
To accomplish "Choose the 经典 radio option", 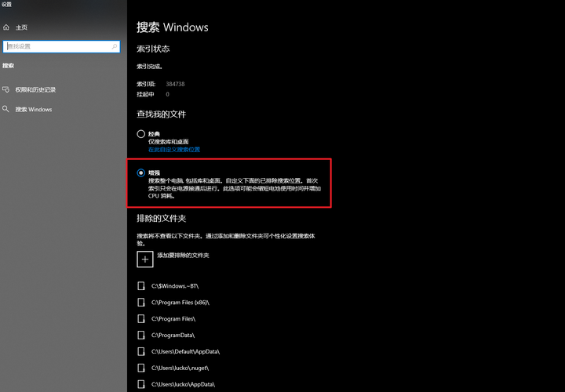I will [x=141, y=134].
